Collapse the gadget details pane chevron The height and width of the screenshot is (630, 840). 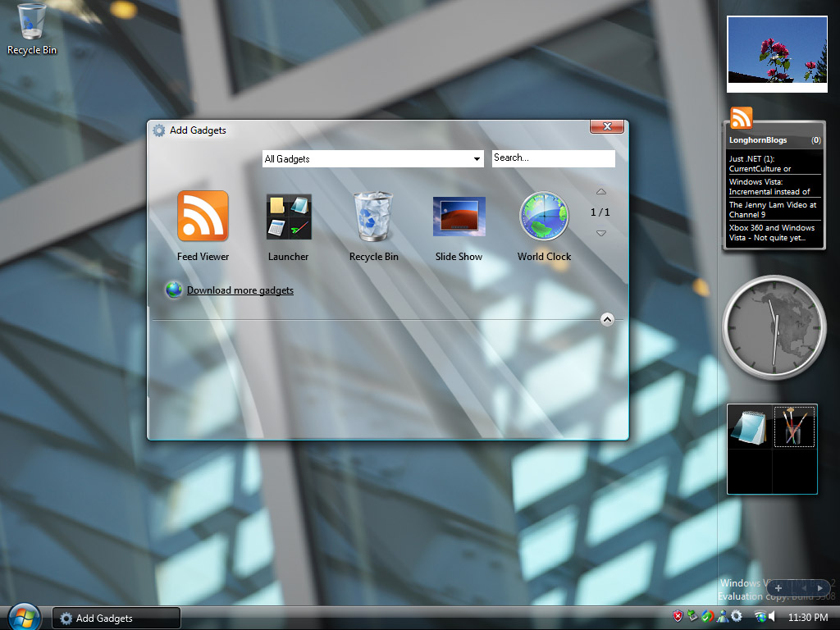pos(607,320)
